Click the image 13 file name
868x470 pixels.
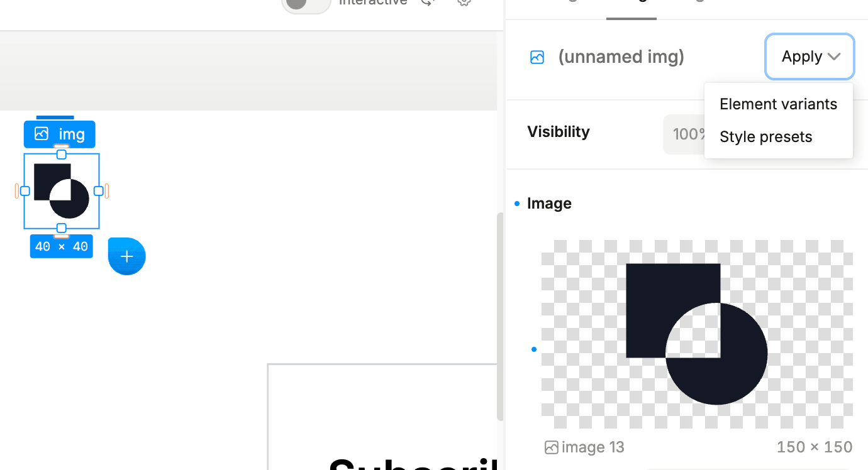click(x=593, y=447)
